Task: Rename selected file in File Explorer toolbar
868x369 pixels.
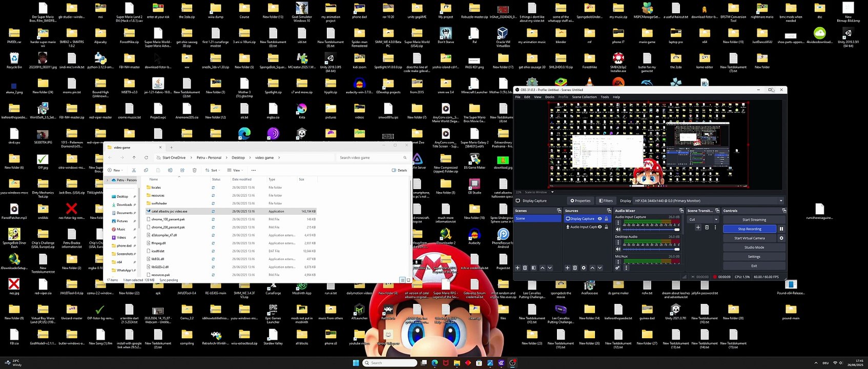Action: point(170,170)
